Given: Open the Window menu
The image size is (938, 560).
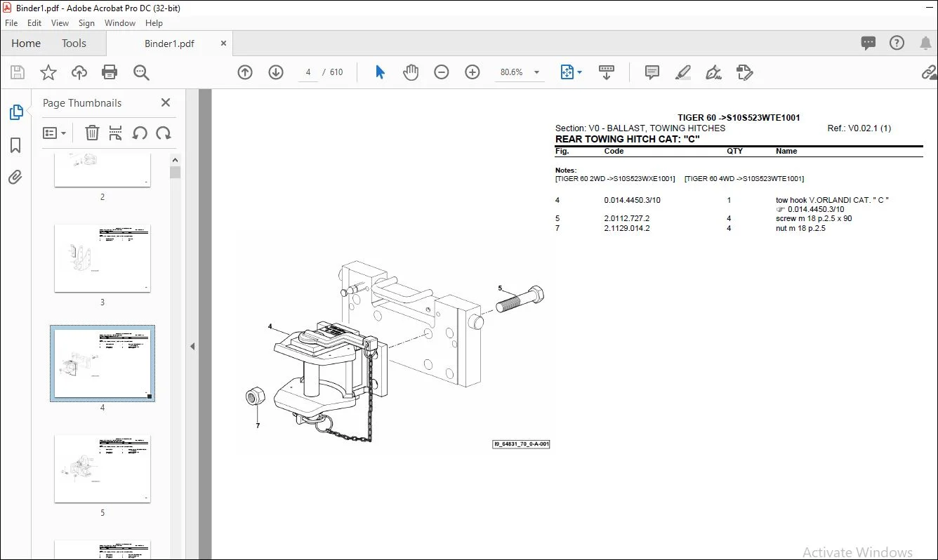Looking at the screenshot, I should [x=120, y=23].
